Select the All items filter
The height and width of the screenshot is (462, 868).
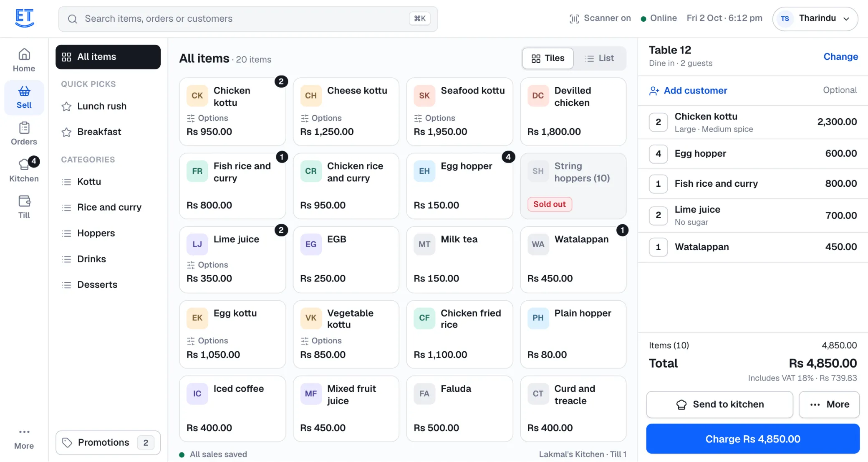(x=108, y=57)
